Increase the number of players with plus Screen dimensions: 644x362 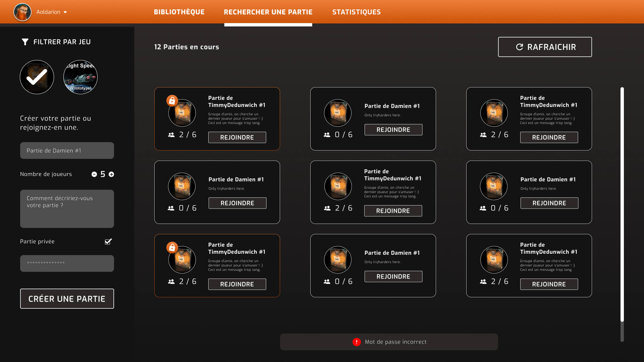pos(111,174)
